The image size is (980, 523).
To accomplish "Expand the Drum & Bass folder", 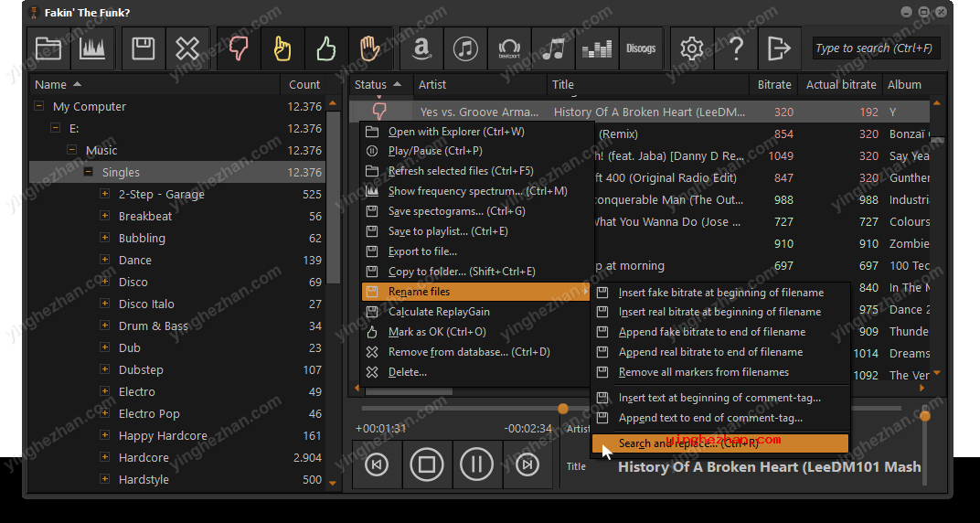I will coord(105,326).
